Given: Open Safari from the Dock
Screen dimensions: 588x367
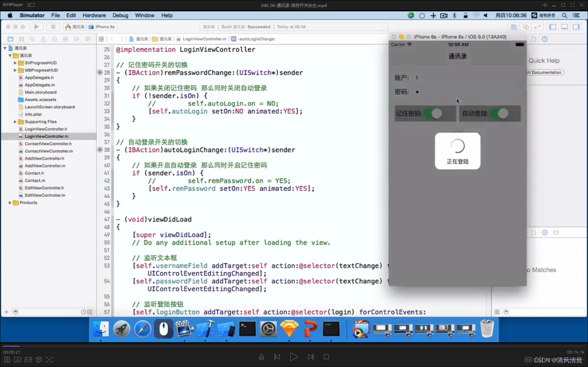Looking at the screenshot, I should [x=143, y=329].
